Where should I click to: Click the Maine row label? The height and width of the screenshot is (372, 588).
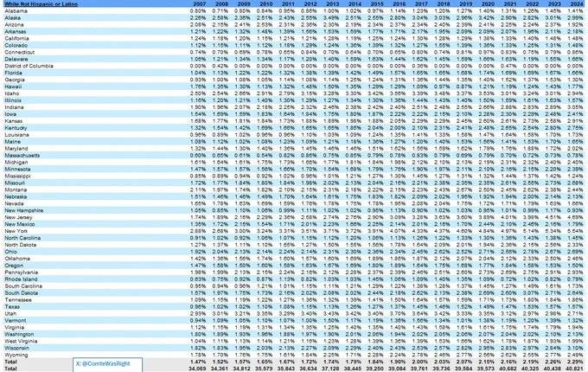[x=12, y=141]
